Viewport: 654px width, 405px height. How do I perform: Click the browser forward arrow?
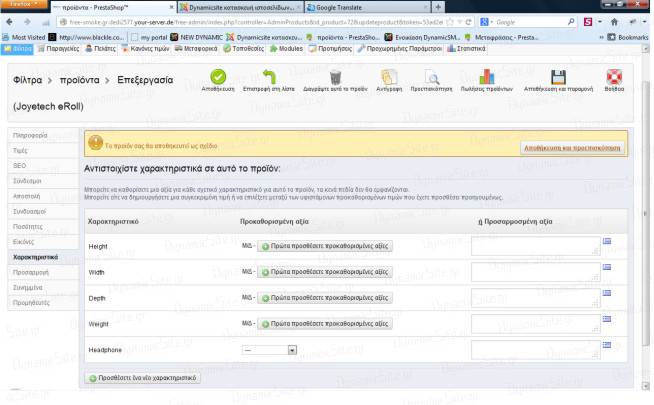click(27, 22)
